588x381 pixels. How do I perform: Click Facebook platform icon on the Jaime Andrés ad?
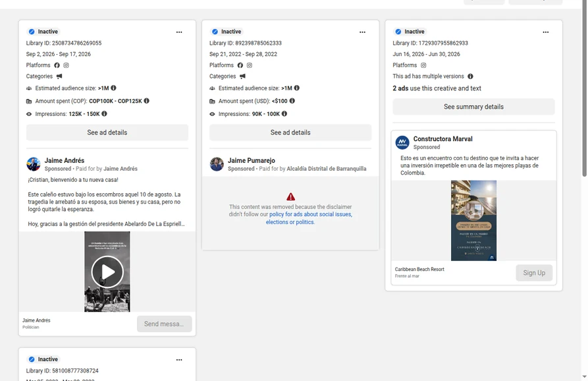click(57, 65)
